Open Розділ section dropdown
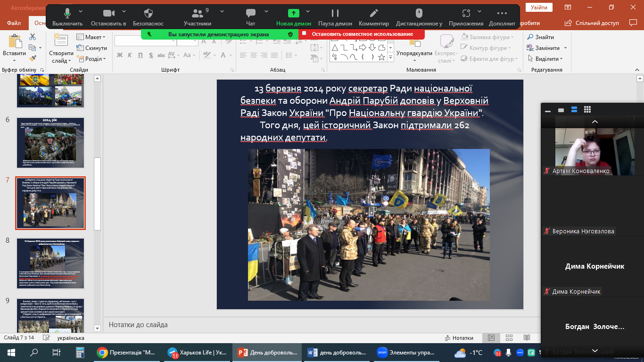Viewport: 644px width, 362px height. pyautogui.click(x=91, y=59)
